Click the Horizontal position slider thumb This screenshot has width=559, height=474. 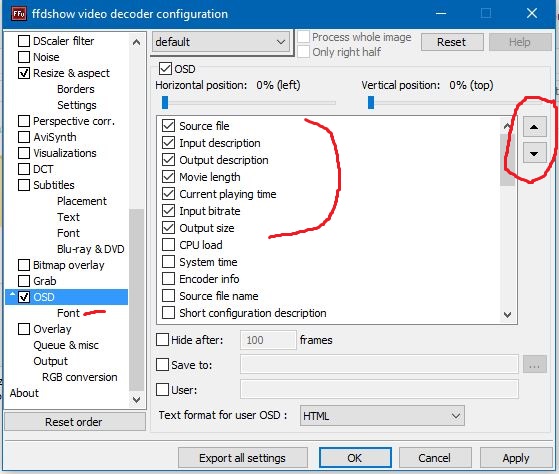(x=165, y=103)
